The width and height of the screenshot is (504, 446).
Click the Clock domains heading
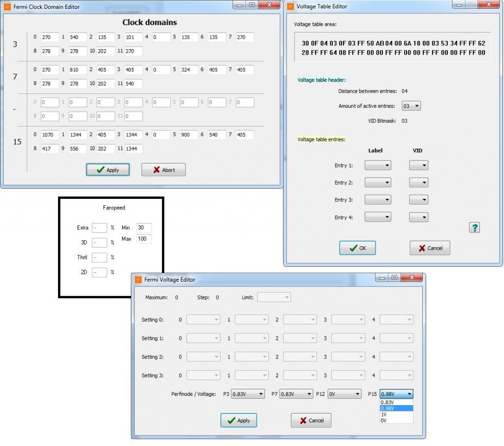tap(150, 22)
